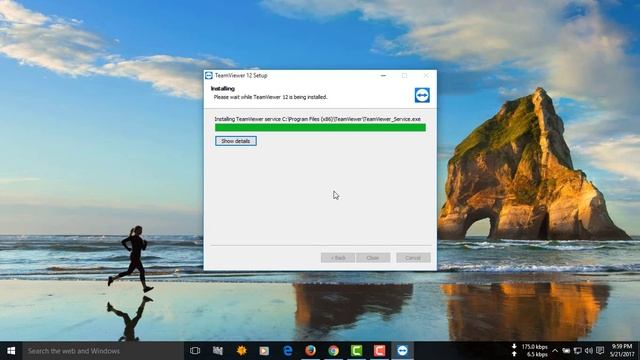Click the Show details button
The image size is (640, 360).
[x=236, y=141]
